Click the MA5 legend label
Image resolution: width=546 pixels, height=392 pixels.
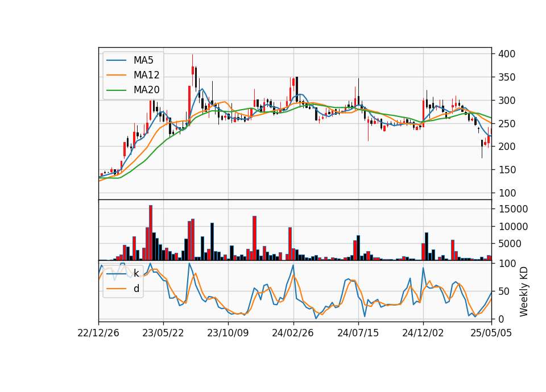143,61
